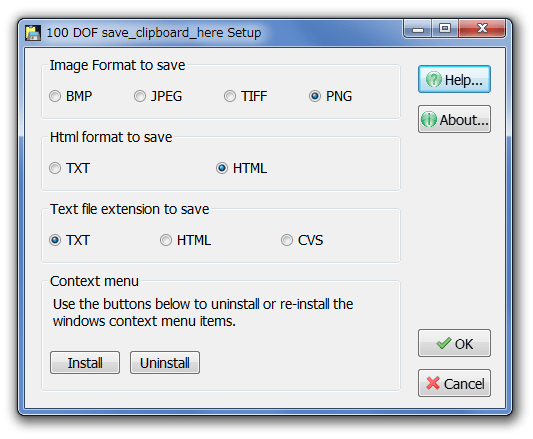
Task: Open the Help dialog
Action: point(454,80)
